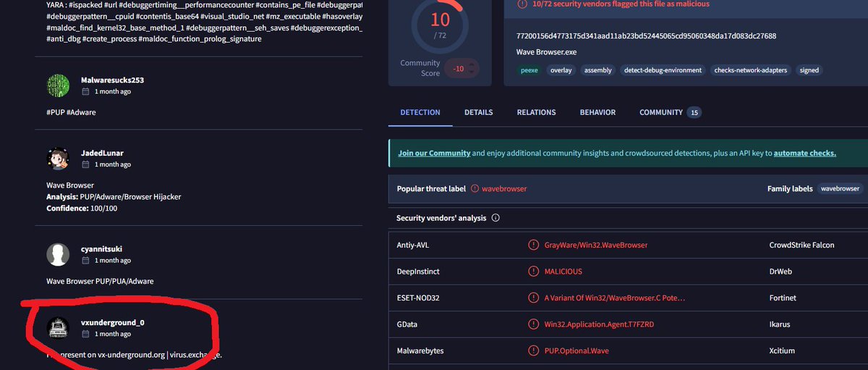Viewport: 868px width, 370px height.
Task: Click alert icon next to wavebrowser threat label
Action: point(475,188)
